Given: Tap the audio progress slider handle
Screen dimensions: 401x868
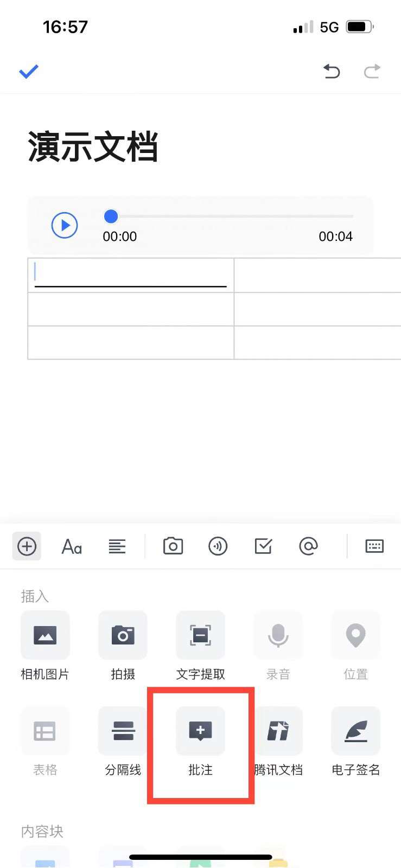Looking at the screenshot, I should point(111,216).
